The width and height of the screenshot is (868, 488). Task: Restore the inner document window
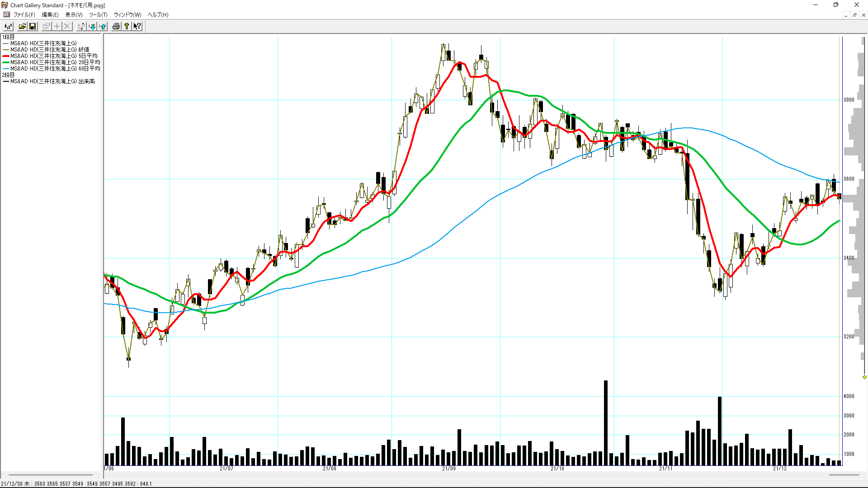[854, 15]
